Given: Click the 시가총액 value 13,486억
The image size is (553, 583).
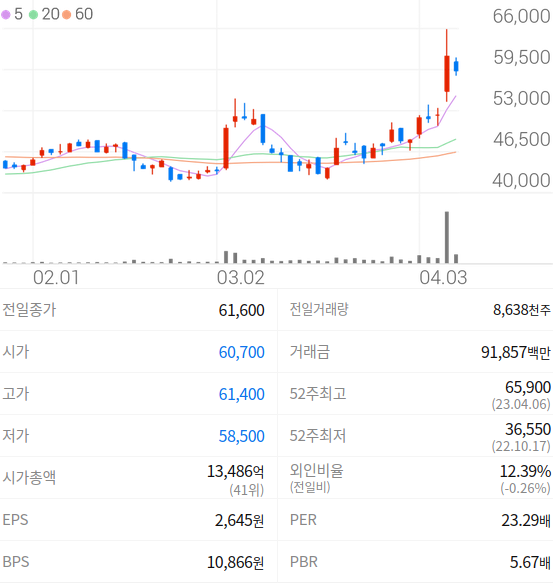Looking at the screenshot, I should [235, 471].
